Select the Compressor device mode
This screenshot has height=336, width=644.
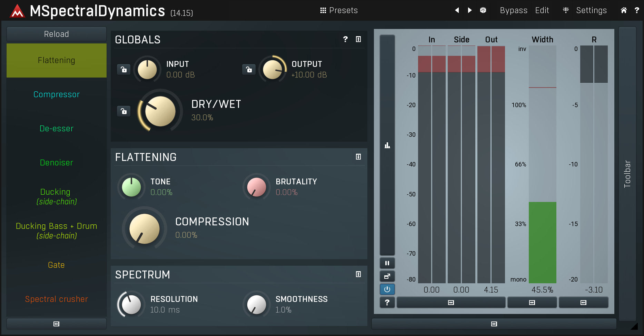pyautogui.click(x=57, y=94)
